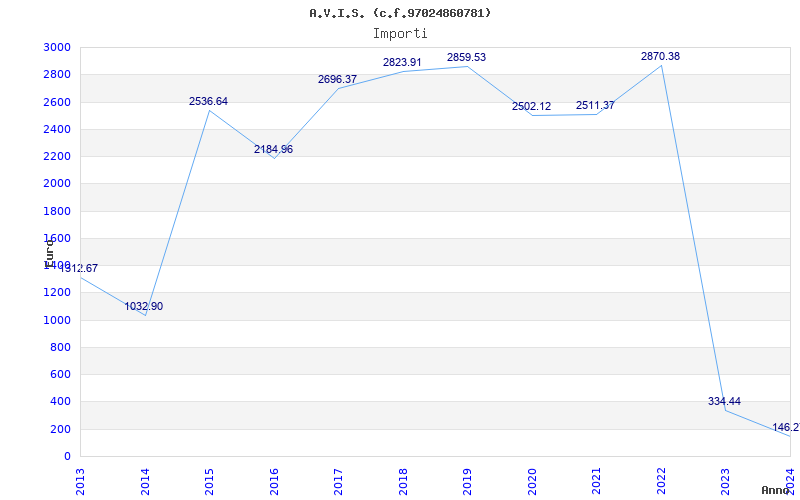Click the 2800 y-axis tick label
Image resolution: width=800 pixels, height=500 pixels.
(57, 74)
